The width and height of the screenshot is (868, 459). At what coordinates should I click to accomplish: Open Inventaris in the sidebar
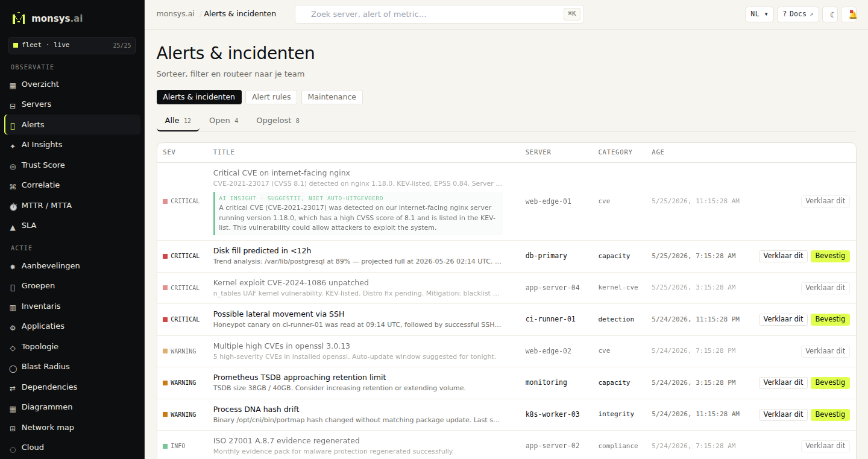click(x=72, y=306)
